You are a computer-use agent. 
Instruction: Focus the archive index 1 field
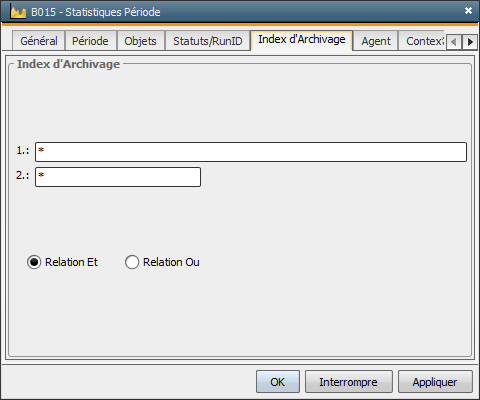coord(251,152)
